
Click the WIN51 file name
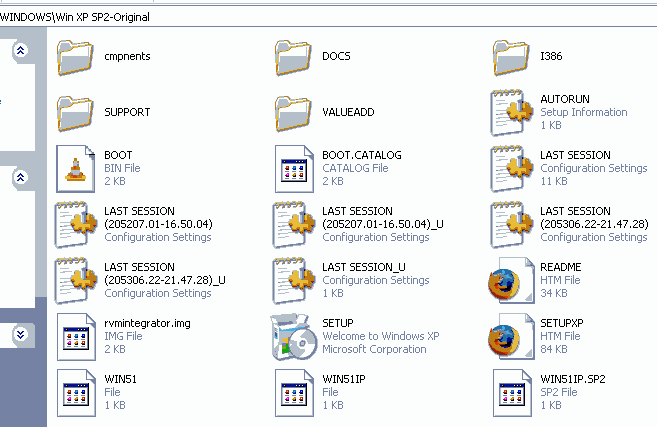(120, 379)
